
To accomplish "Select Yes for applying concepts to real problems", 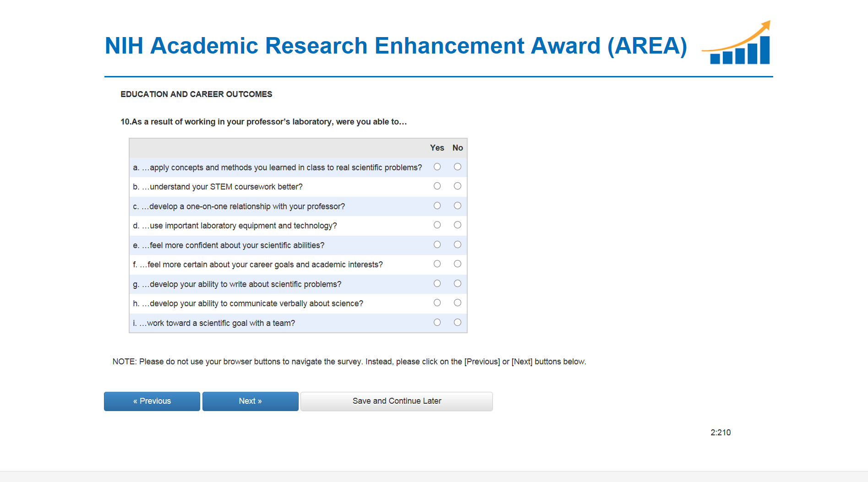I will pyautogui.click(x=437, y=167).
